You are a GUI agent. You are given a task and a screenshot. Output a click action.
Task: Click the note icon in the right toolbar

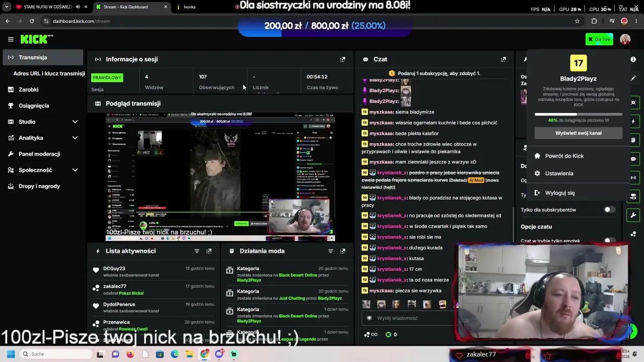633,140
